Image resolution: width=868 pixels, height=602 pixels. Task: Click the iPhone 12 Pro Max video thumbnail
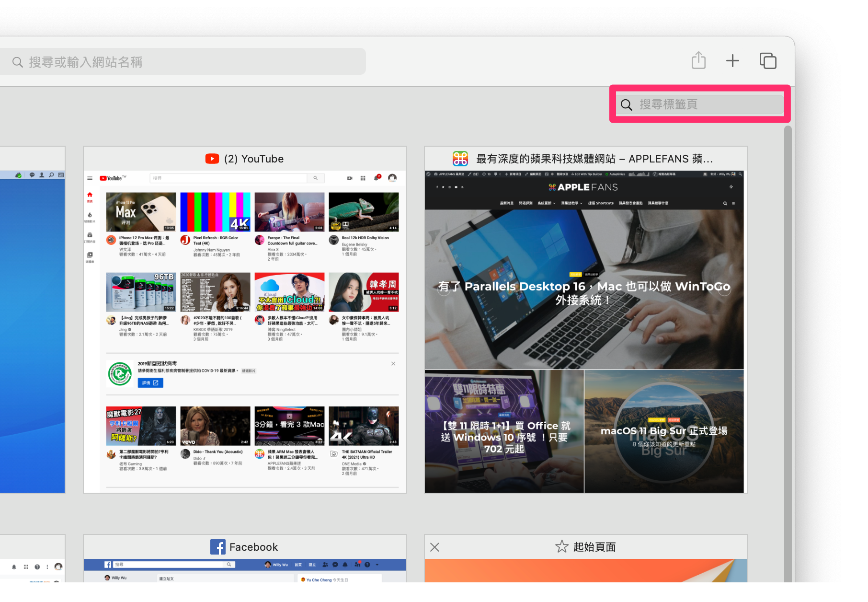pyautogui.click(x=141, y=212)
